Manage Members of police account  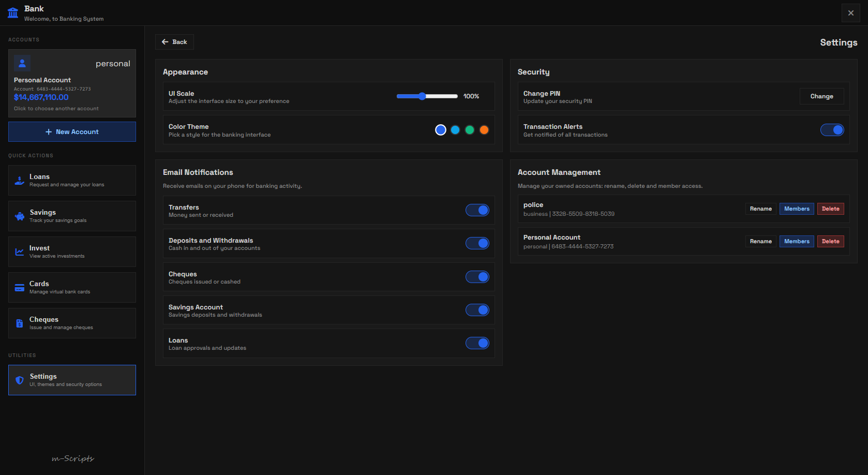coord(797,209)
